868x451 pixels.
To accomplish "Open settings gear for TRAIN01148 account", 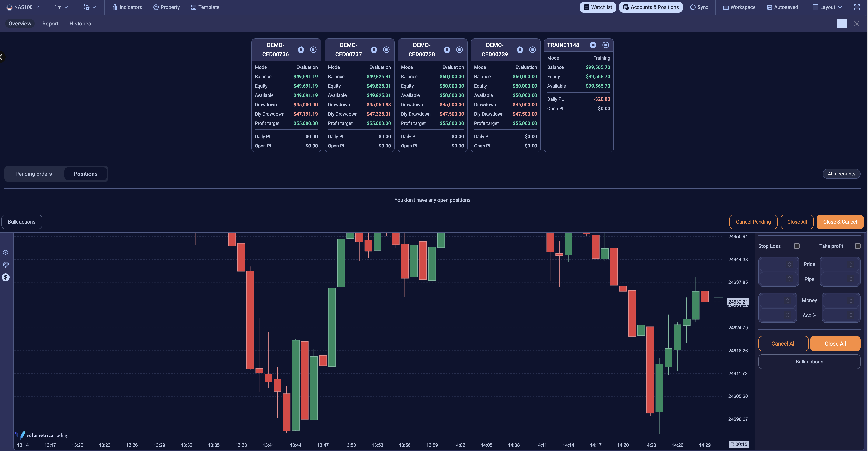I will click(x=593, y=45).
